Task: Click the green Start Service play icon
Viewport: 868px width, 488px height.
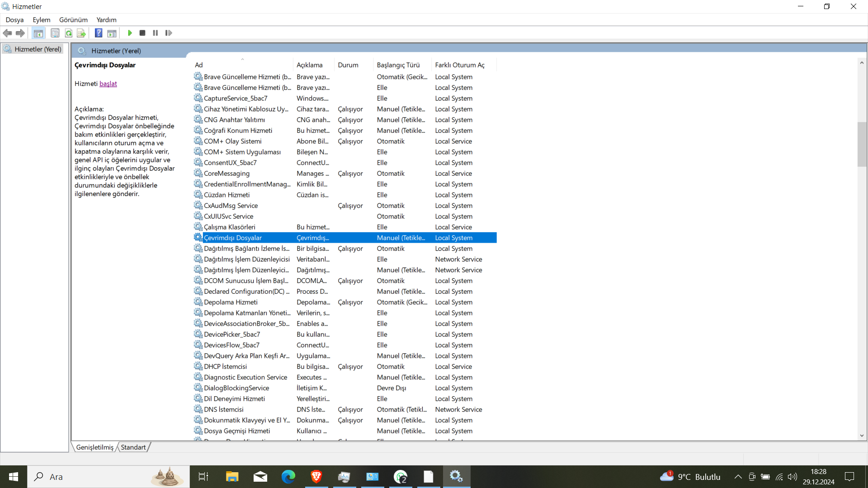Action: pyautogui.click(x=130, y=33)
